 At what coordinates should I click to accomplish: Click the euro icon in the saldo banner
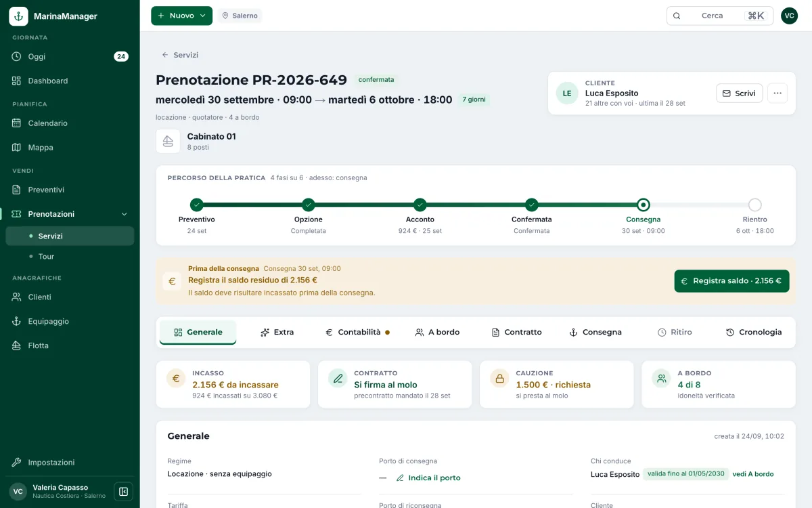point(172,281)
